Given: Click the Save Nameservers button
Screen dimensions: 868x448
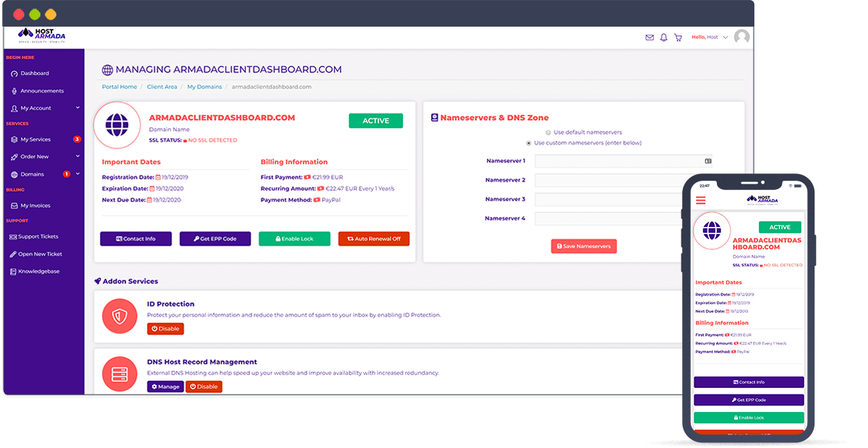Looking at the screenshot, I should [584, 246].
